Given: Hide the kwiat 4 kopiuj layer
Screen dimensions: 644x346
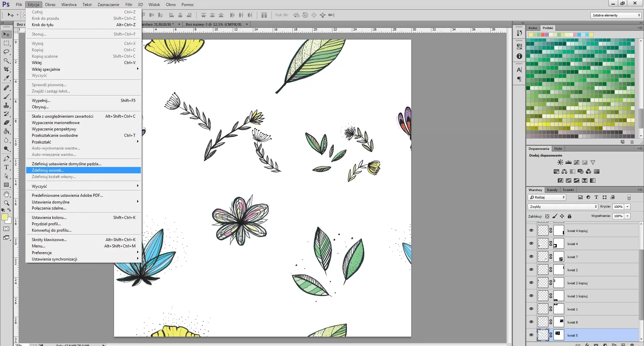Looking at the screenshot, I should (x=531, y=231).
